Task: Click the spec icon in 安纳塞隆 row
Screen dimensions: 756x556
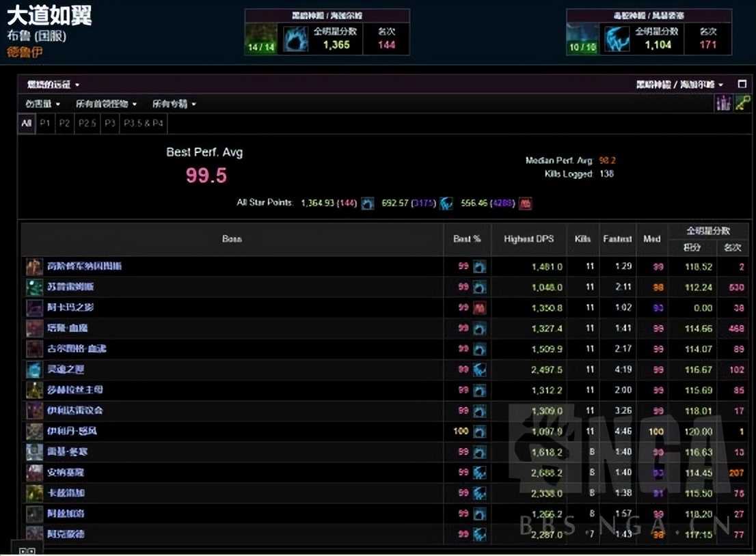Action: pos(479,473)
